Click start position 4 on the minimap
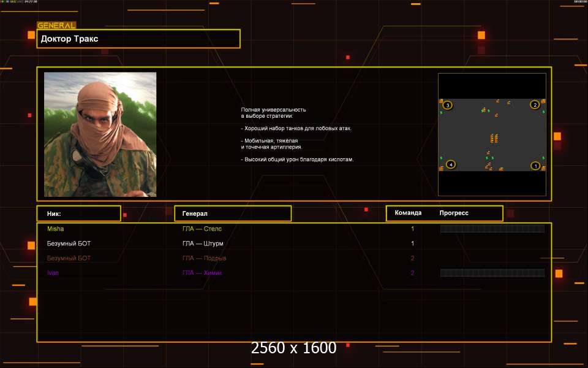Viewport: 588px width, 368px height. 450,164
